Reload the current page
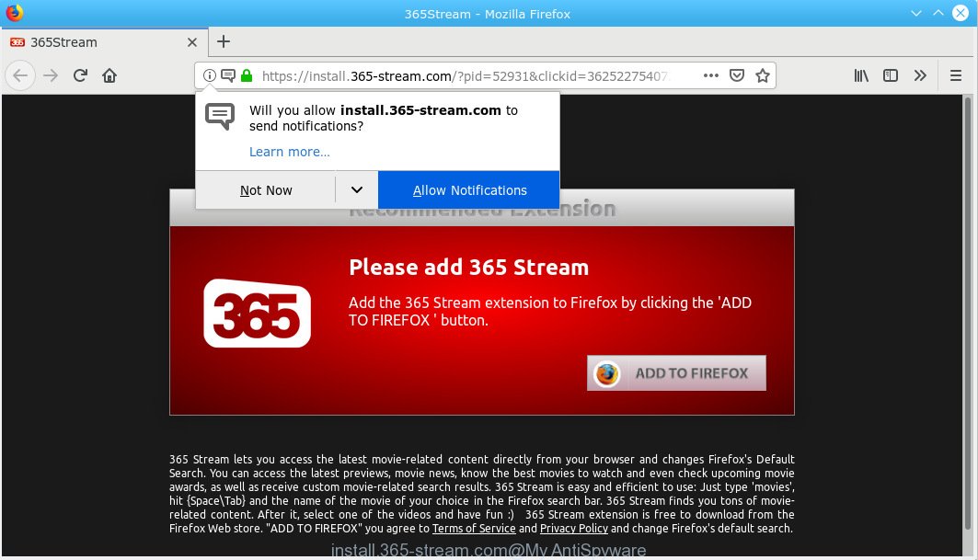The height and width of the screenshot is (560, 978). point(80,75)
